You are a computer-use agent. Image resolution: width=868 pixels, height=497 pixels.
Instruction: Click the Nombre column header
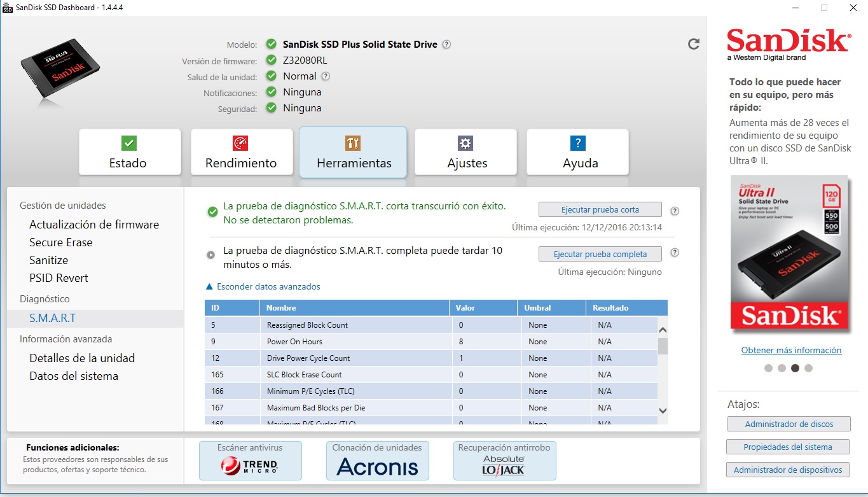(x=354, y=308)
